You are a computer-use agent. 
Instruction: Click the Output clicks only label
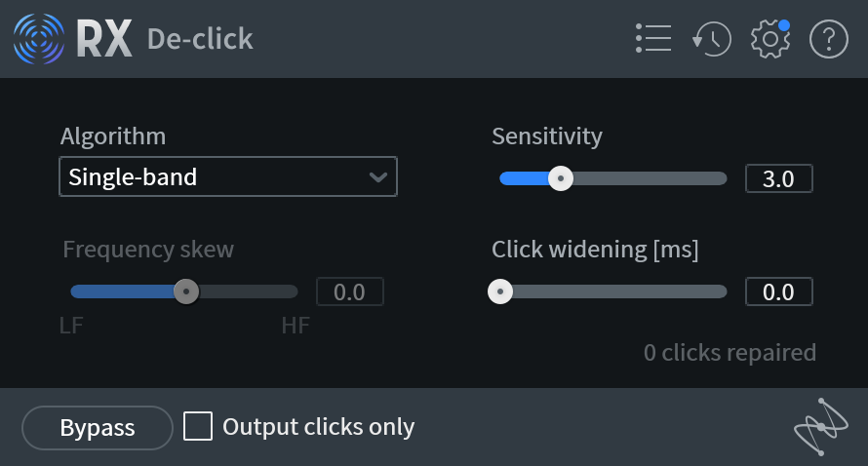tap(318, 427)
